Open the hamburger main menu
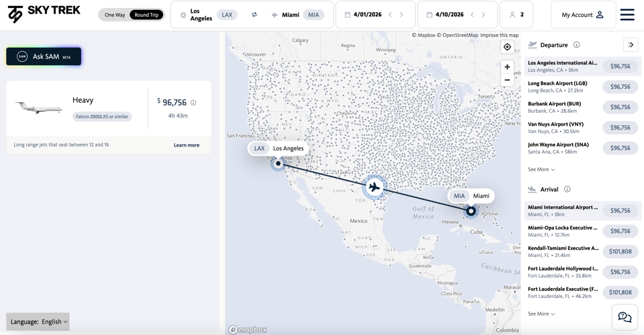 [x=627, y=15]
